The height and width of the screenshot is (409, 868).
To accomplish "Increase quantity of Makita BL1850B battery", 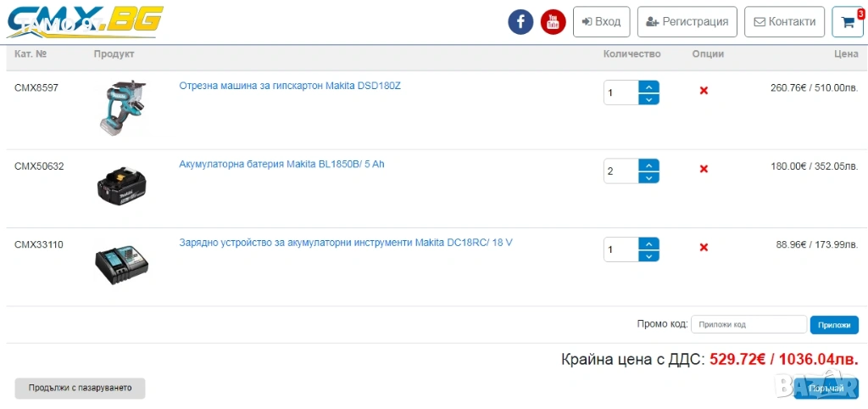I will pos(648,165).
